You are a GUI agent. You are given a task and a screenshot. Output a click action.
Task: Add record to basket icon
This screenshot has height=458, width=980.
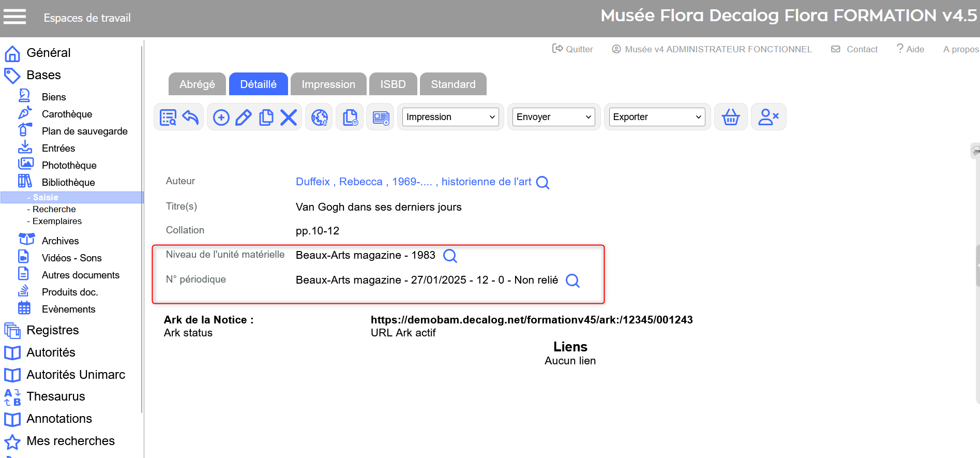coord(730,117)
